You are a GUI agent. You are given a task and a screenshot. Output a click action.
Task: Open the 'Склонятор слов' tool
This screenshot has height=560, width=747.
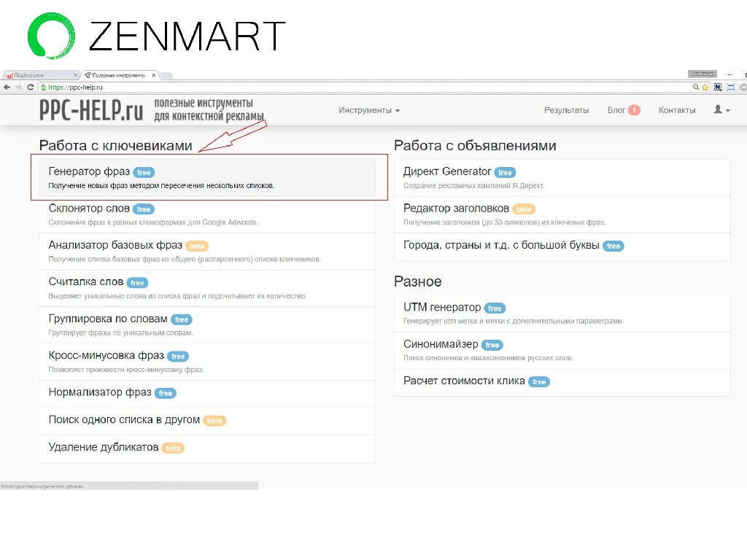[89, 209]
